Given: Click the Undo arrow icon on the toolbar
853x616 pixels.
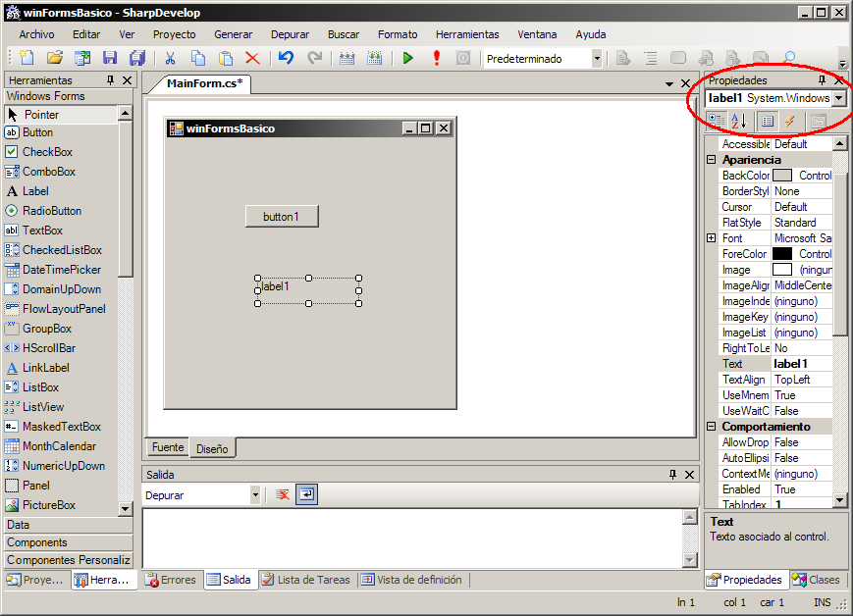Looking at the screenshot, I should [x=286, y=58].
